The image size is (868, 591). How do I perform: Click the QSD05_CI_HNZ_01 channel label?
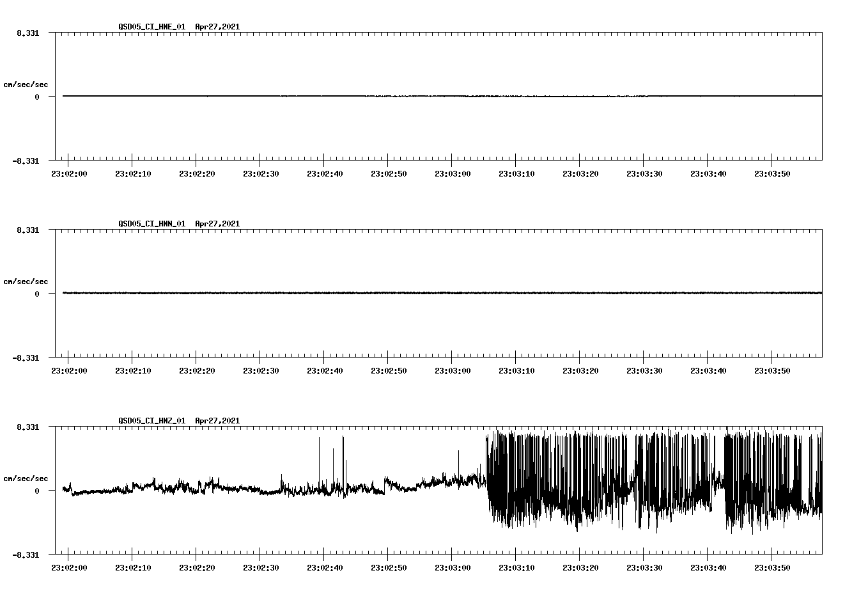151,421
